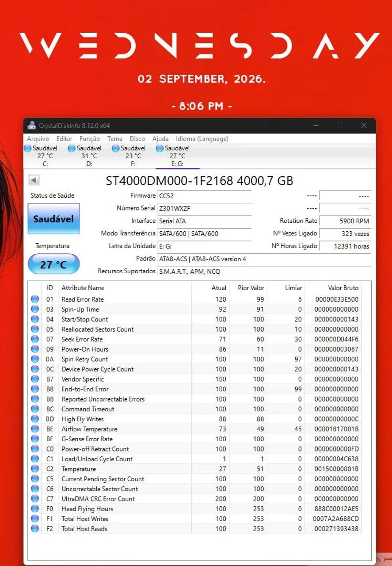392x566 pixels.
Task: Click the status circle for Head Flying Hours
Action: click(x=35, y=509)
